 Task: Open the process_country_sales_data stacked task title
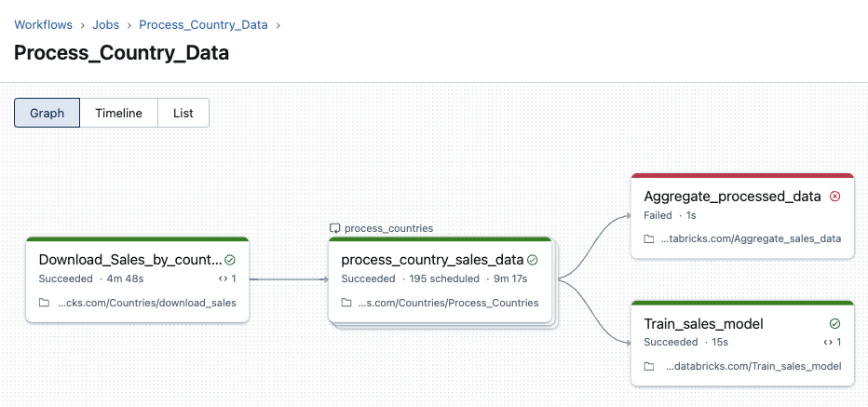(x=432, y=260)
